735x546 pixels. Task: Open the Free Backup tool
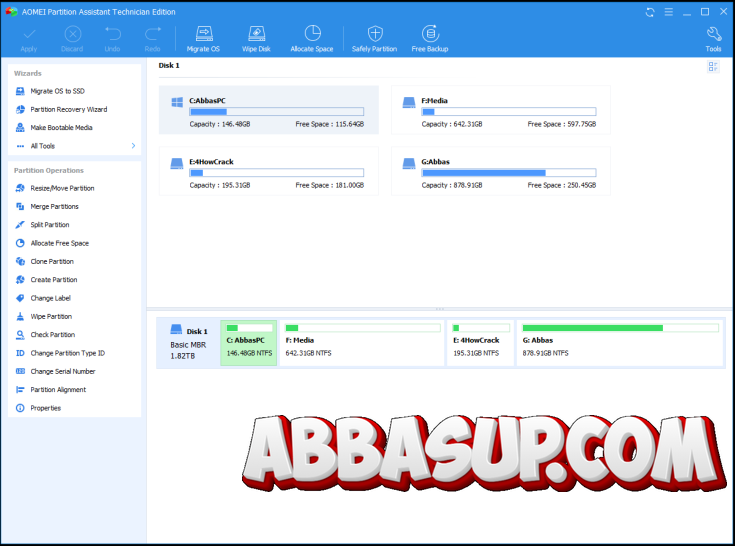430,39
